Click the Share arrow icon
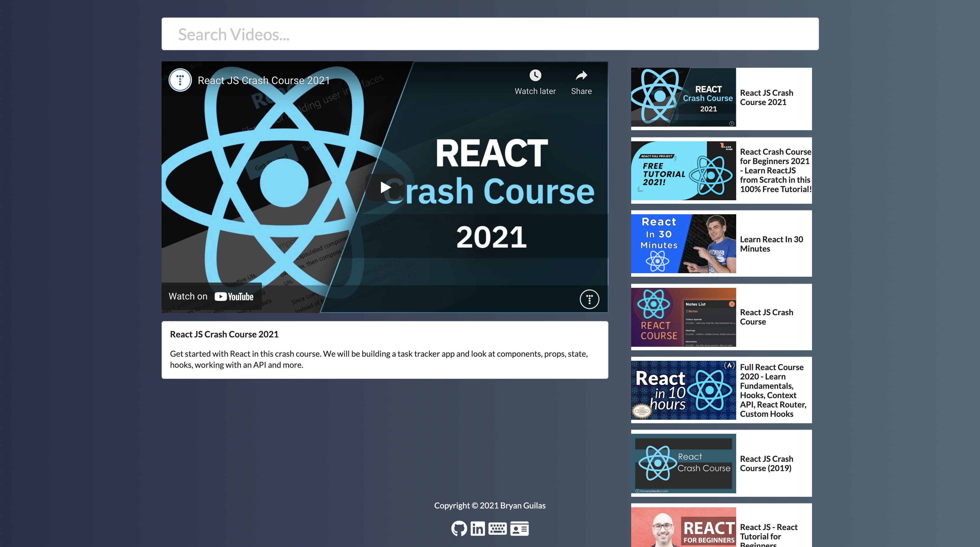The height and width of the screenshot is (547, 980). pos(581,75)
